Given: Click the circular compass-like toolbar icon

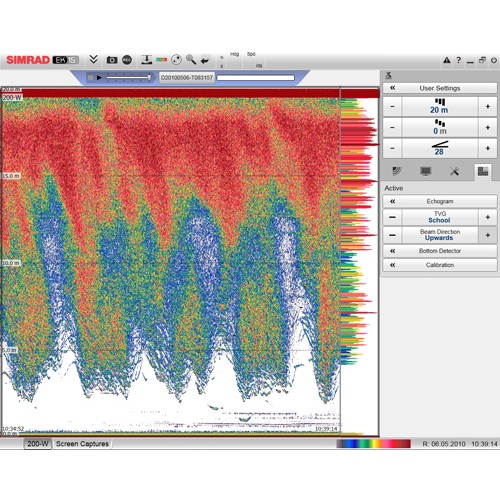Looking at the screenshot, I should pos(176,60).
